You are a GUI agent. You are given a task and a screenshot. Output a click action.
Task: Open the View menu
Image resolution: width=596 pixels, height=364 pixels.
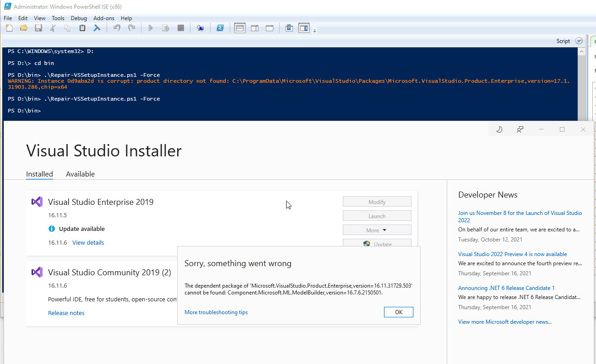(x=40, y=18)
